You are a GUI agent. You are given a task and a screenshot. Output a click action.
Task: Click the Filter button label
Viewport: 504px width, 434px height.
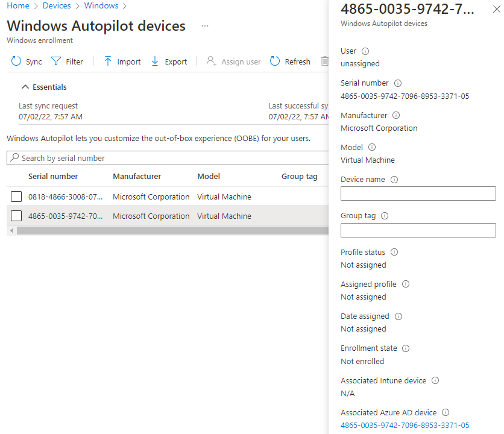tap(74, 61)
